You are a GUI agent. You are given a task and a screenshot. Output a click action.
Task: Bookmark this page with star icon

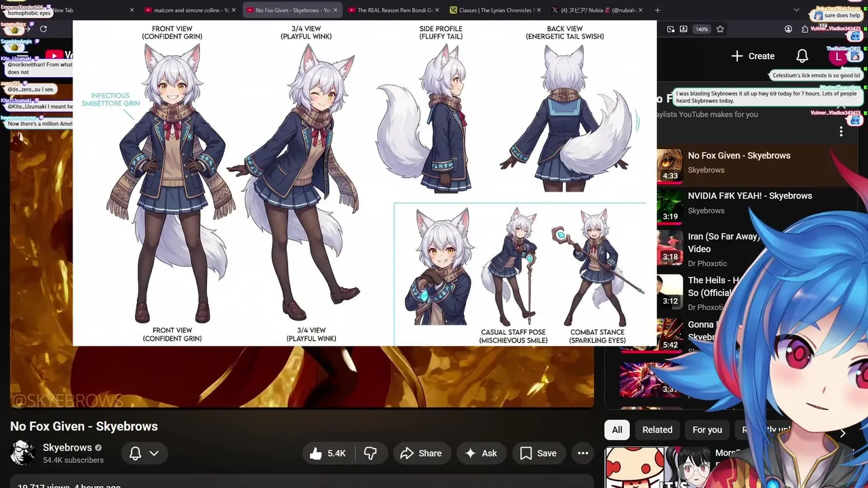point(720,29)
